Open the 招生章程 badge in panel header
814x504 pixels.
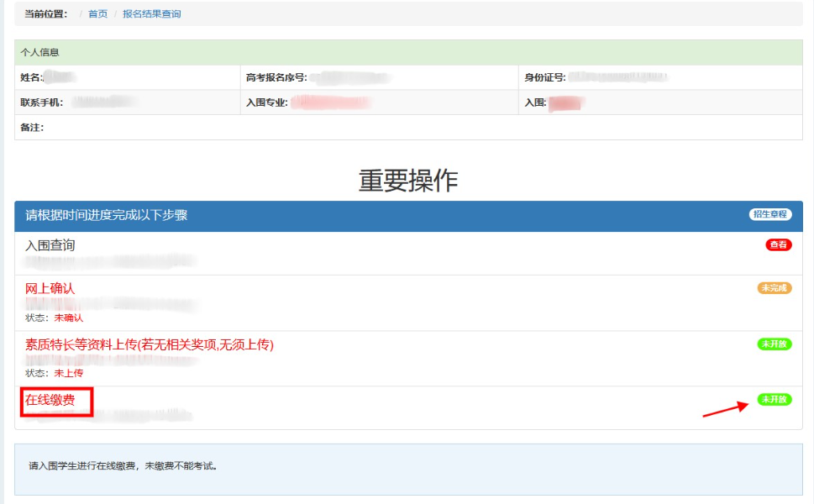click(x=770, y=214)
